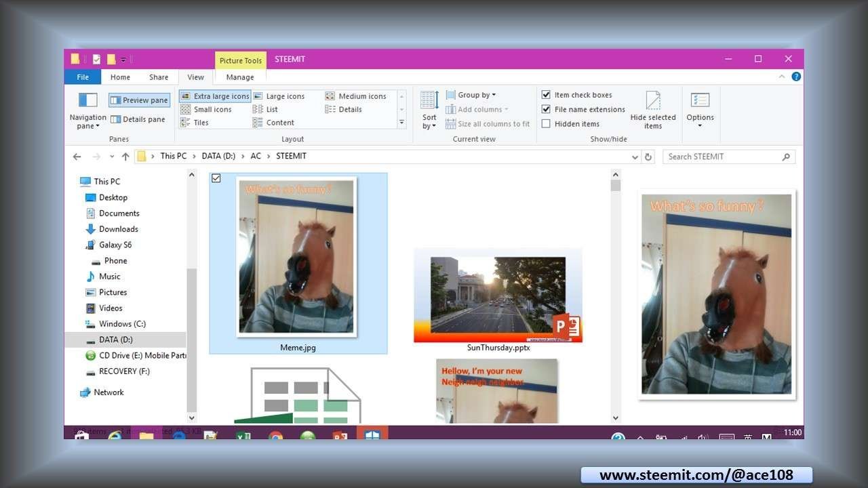The height and width of the screenshot is (488, 868).
Task: Select Galaxy S6 in navigation pane
Action: 108,245
